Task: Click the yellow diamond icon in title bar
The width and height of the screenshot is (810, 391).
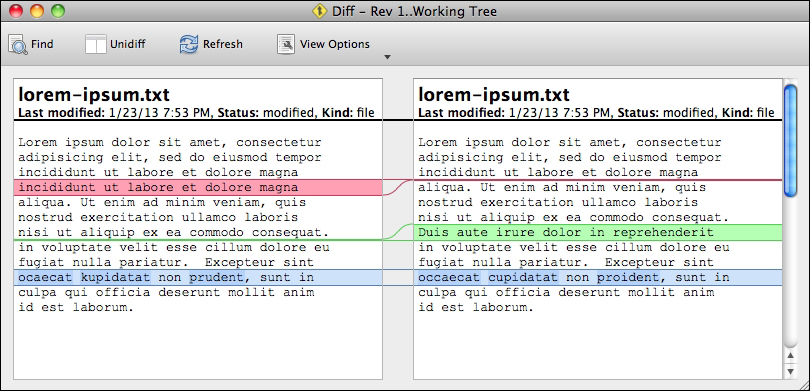Action: [320, 11]
